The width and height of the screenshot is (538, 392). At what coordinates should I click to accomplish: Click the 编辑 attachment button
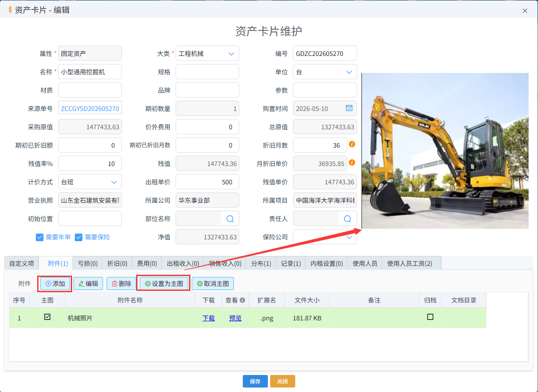click(88, 284)
